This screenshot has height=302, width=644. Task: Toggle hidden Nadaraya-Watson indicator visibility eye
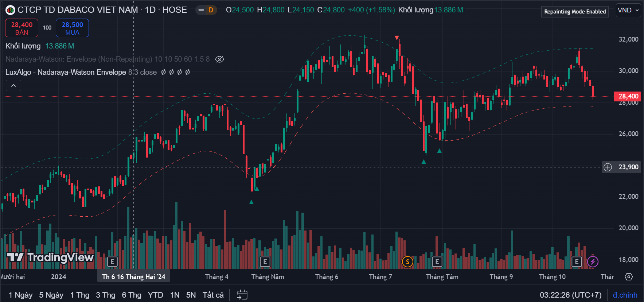point(219,59)
